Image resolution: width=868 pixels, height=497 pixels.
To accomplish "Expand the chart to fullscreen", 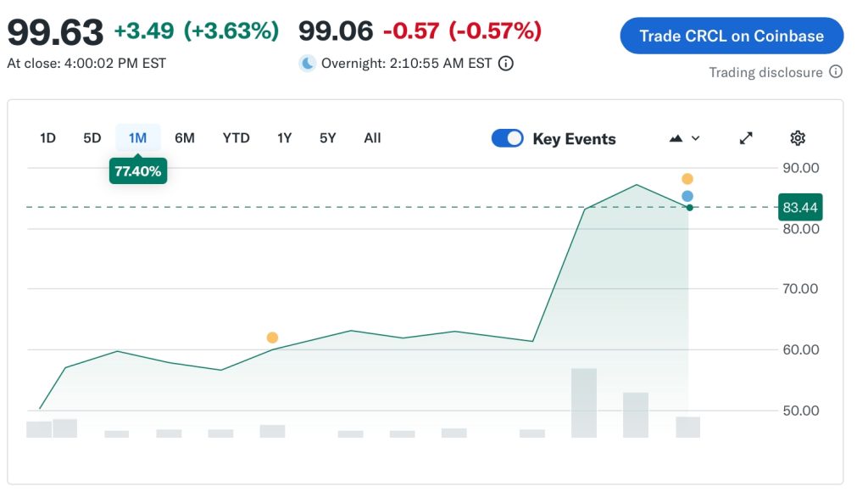I will [745, 137].
